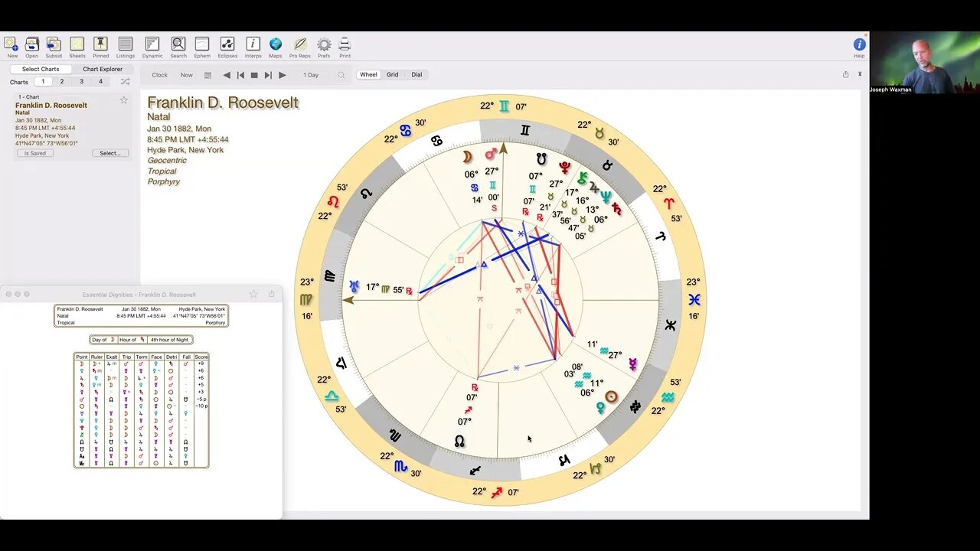Switch to the Select Charts tab
This screenshot has width=980, height=551.
pyautogui.click(x=41, y=69)
